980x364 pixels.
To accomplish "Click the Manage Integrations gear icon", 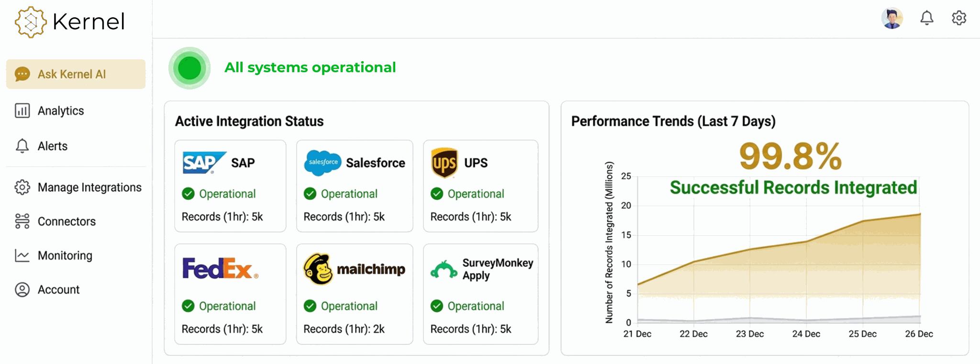I will [22, 188].
